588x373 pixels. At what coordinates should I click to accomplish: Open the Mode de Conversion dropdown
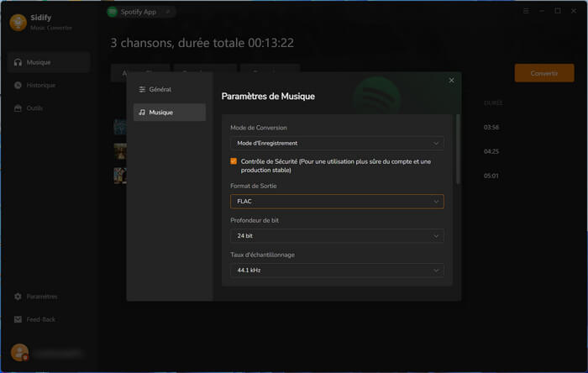coord(337,143)
